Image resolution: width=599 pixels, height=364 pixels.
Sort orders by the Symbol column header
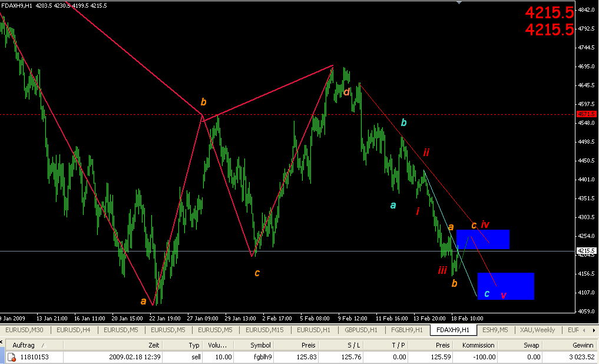point(254,345)
